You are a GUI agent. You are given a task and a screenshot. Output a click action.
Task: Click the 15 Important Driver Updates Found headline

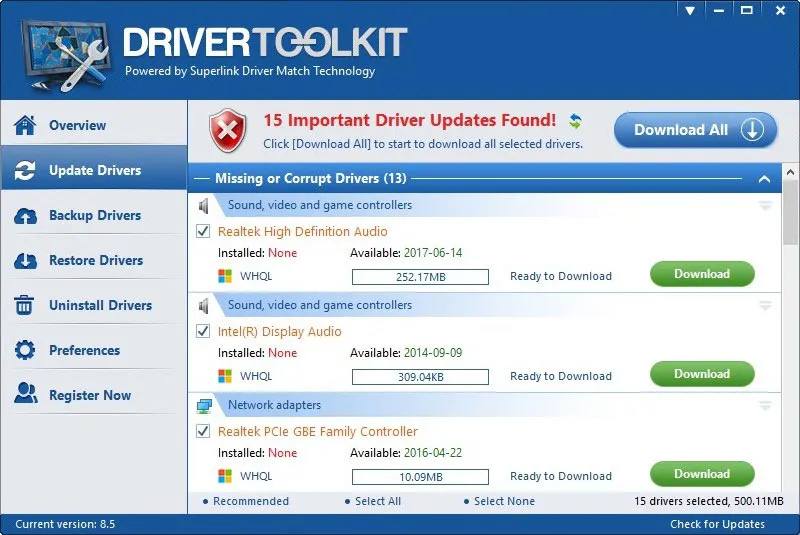[x=410, y=120]
